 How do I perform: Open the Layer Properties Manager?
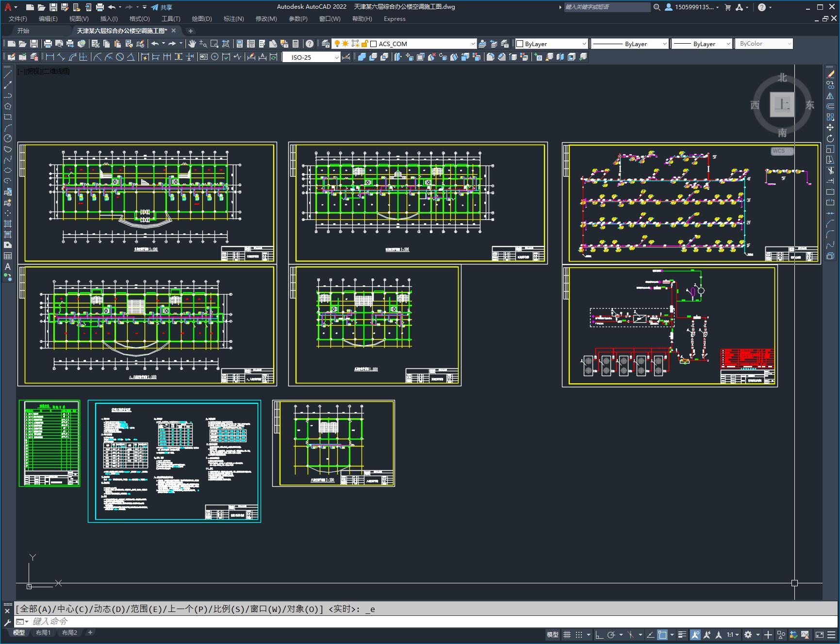[326, 44]
